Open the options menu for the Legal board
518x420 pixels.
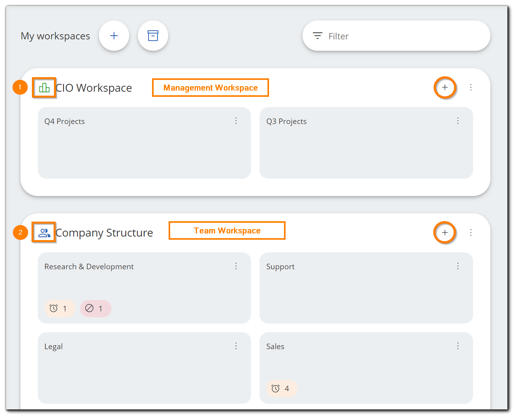pos(236,346)
